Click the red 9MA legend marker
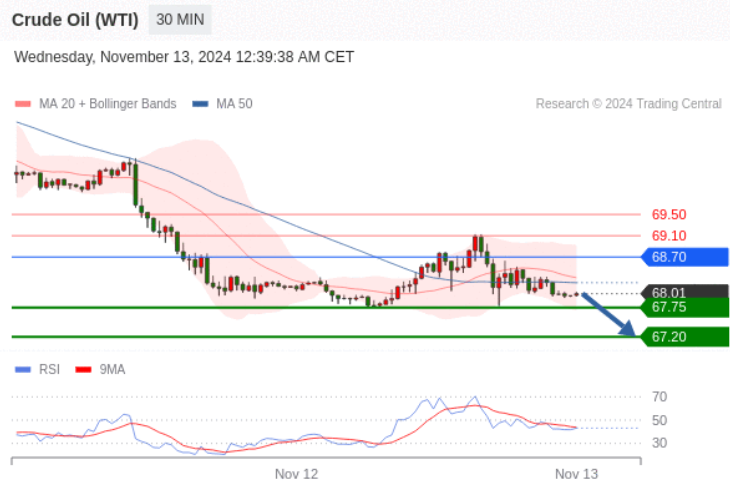Screen dimensions: 730x489 83,369
